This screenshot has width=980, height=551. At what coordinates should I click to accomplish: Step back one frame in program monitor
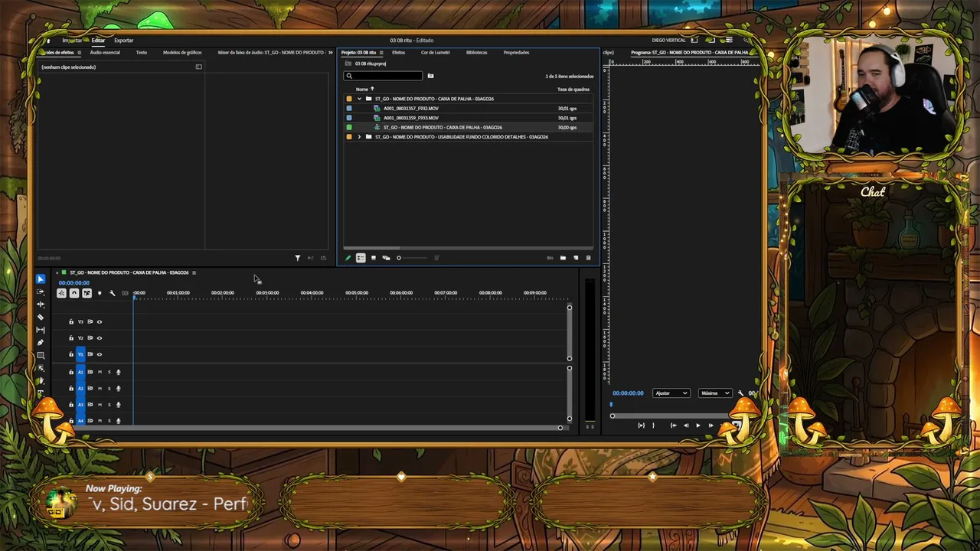[x=686, y=425]
